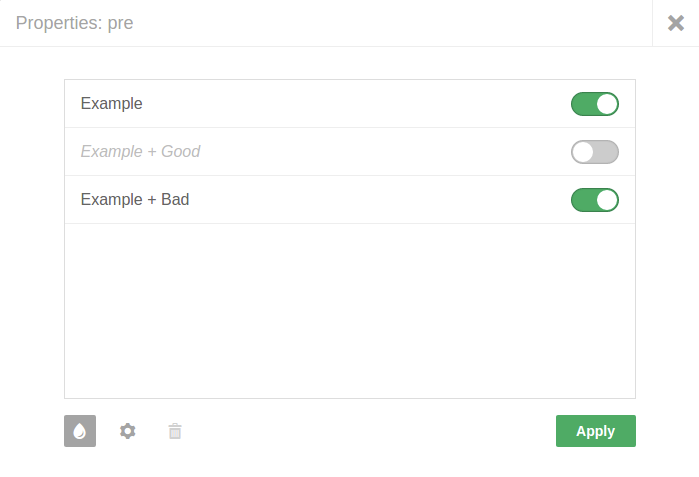Open the gear settings tab
Image resolution: width=699 pixels, height=477 pixels.
[x=127, y=431]
